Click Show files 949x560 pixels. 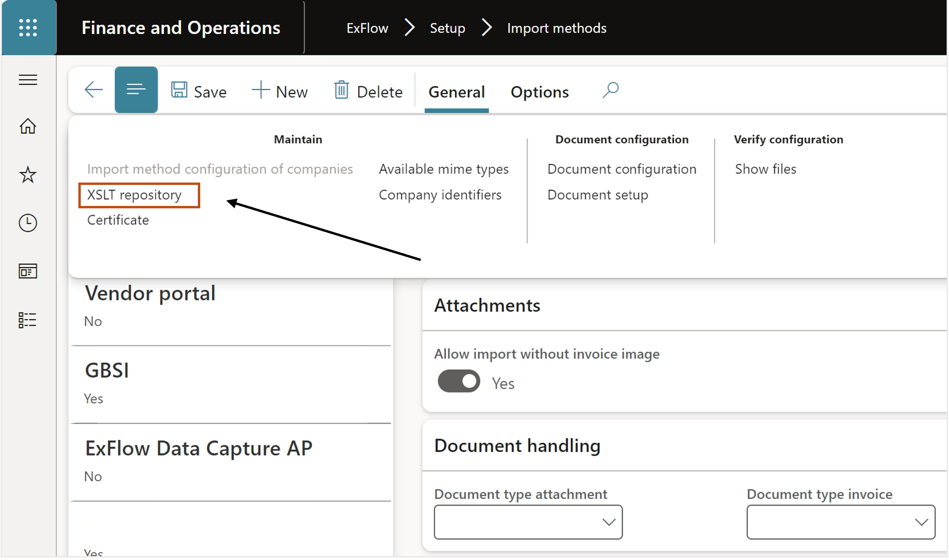(x=766, y=169)
